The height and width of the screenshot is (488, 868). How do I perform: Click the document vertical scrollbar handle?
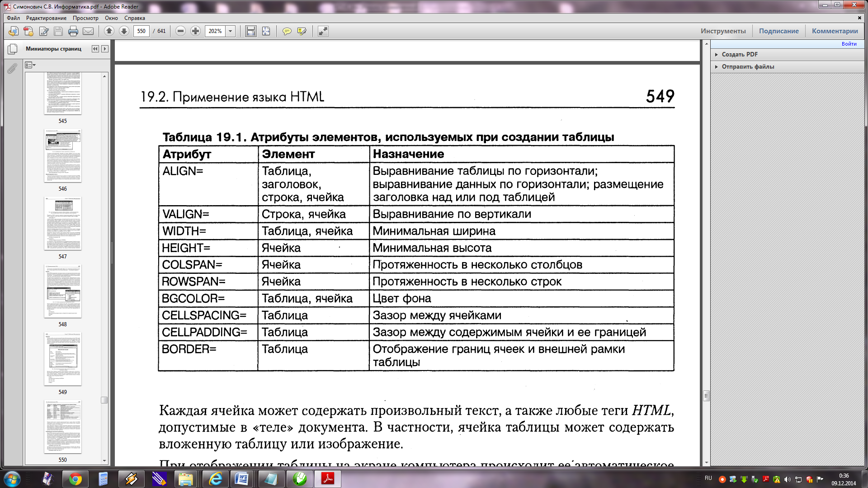click(x=707, y=396)
